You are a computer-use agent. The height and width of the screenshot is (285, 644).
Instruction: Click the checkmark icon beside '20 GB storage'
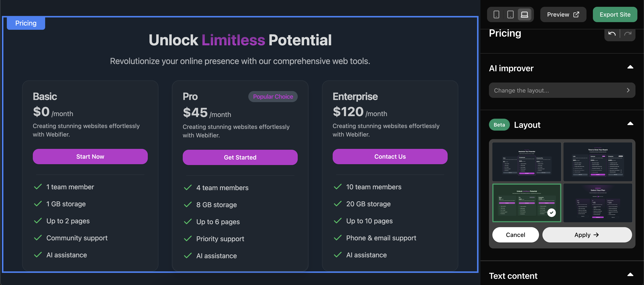click(338, 204)
